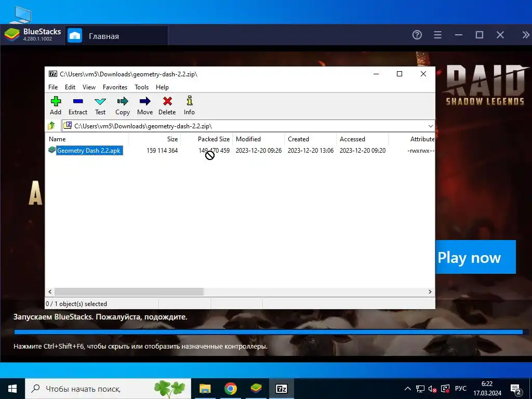The image size is (532, 399).
Task: Click the accessed date 2023-12-20 09:20
Action: click(362, 150)
